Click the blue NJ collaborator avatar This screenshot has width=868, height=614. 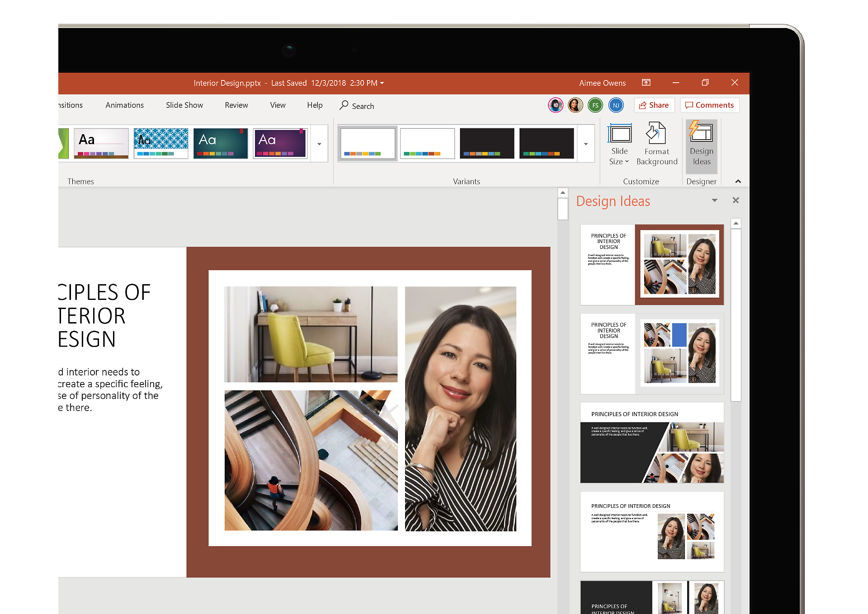click(x=616, y=105)
